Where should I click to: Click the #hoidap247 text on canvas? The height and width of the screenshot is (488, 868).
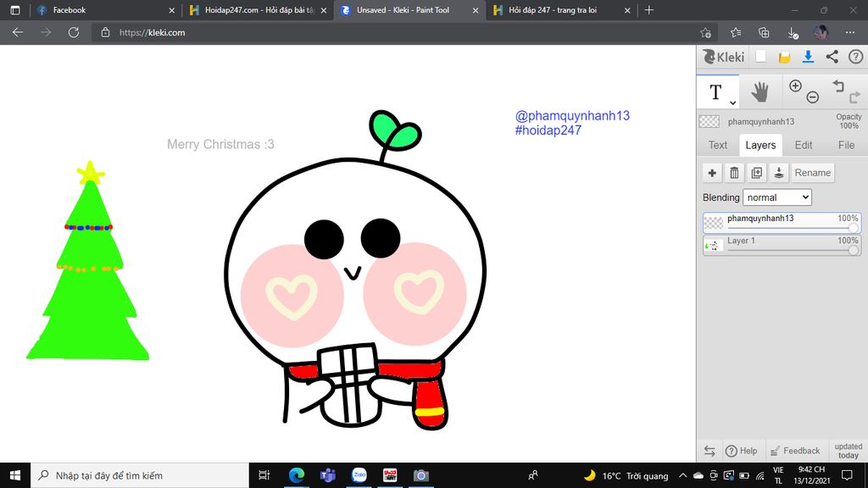548,130
